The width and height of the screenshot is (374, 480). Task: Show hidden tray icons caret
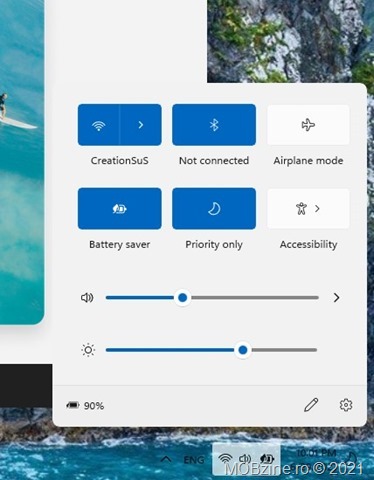(x=166, y=460)
